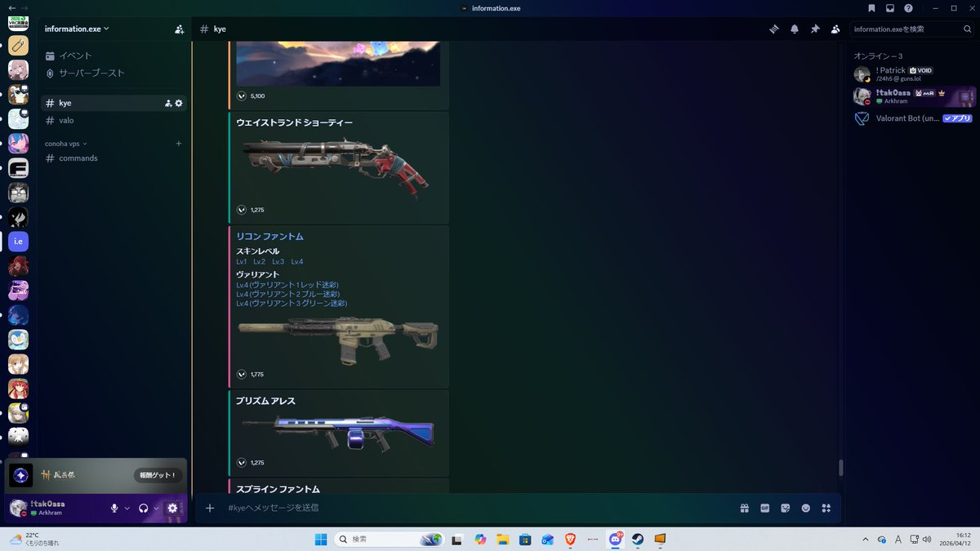Open イベント (Events) in the channel list
980x551 pixels.
click(x=114, y=56)
